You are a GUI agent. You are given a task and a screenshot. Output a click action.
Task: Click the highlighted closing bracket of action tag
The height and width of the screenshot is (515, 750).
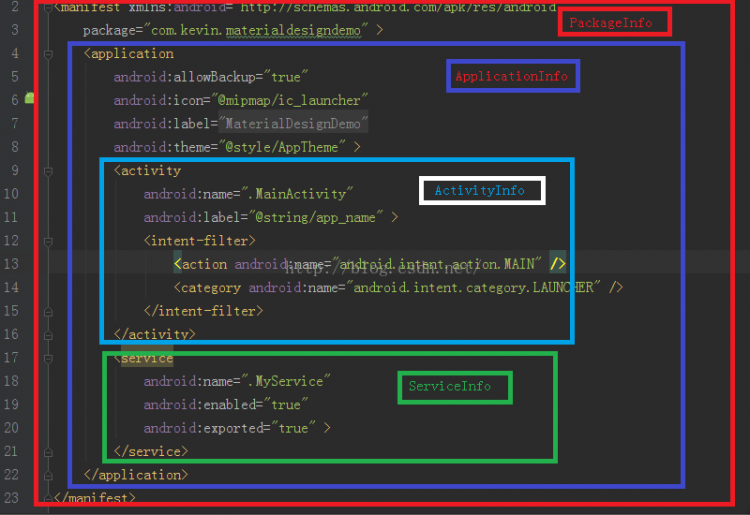pos(558,264)
